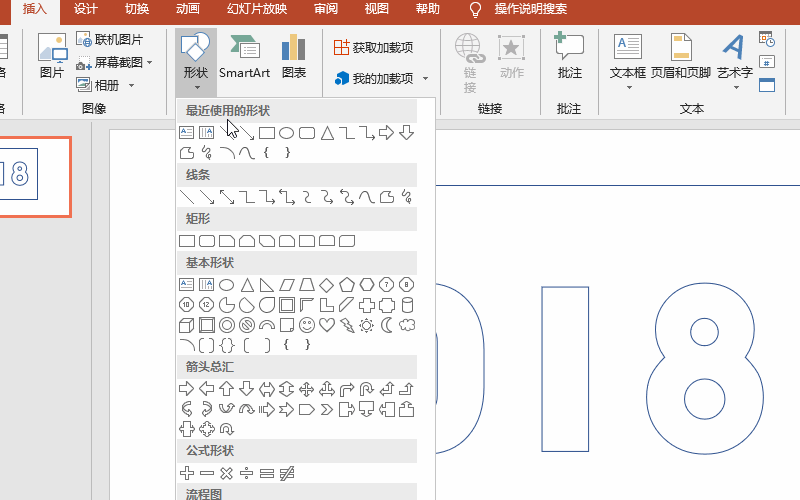Select the chevron arrow shape
The height and width of the screenshot is (500, 800).
327,409
